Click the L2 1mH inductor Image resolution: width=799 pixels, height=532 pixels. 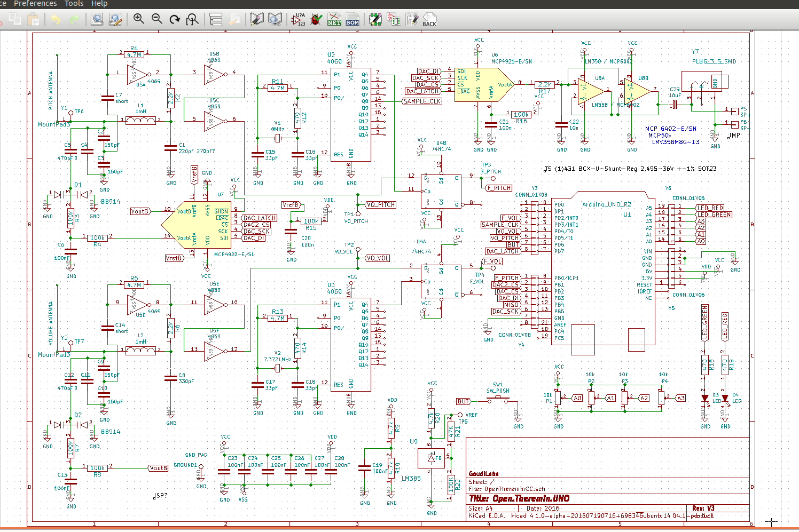(140, 350)
